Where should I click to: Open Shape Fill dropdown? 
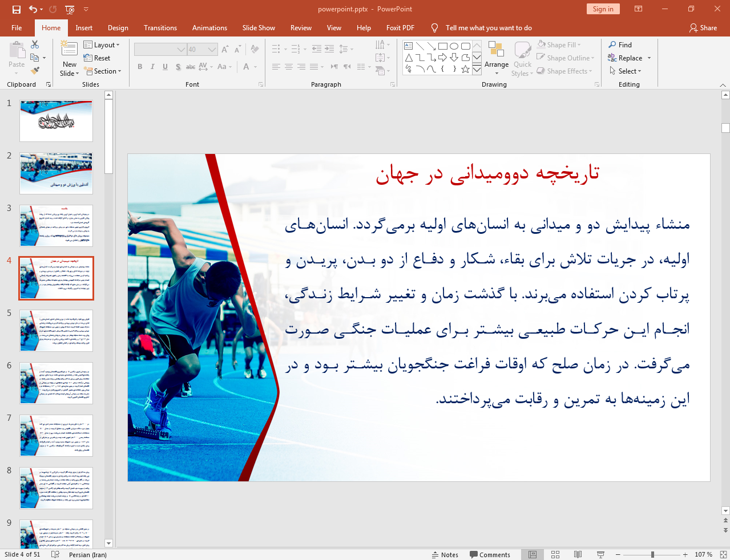559,45
